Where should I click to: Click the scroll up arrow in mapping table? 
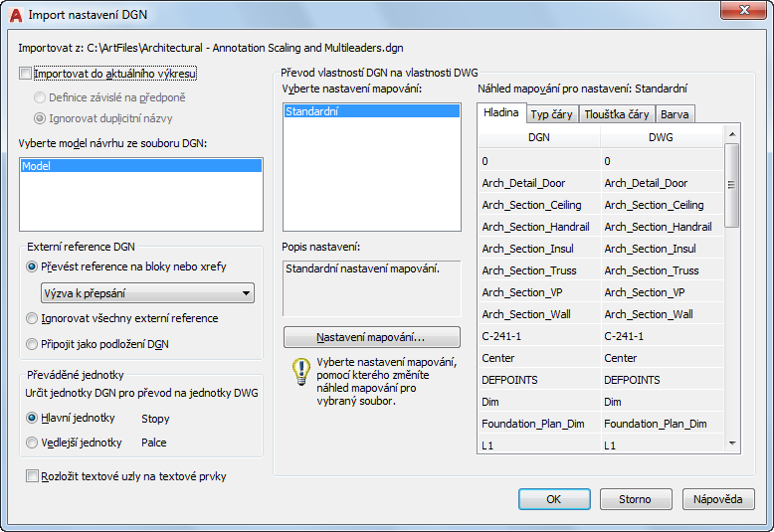tap(732, 134)
